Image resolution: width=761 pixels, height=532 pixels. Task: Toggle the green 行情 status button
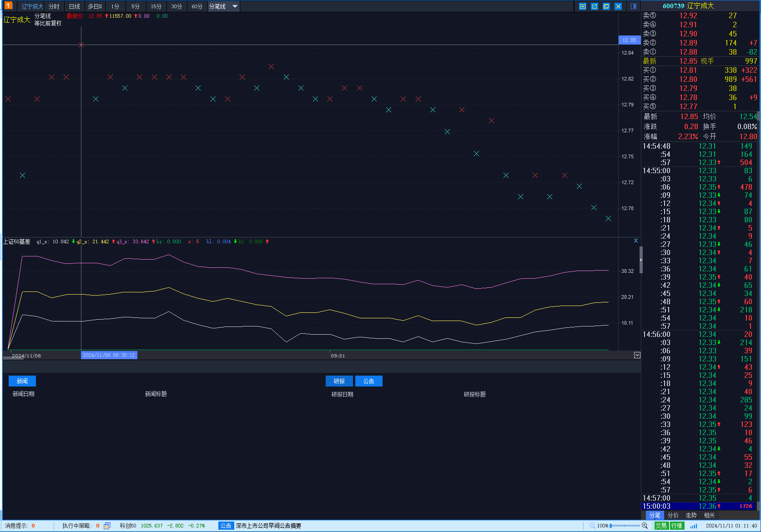pyautogui.click(x=677, y=526)
